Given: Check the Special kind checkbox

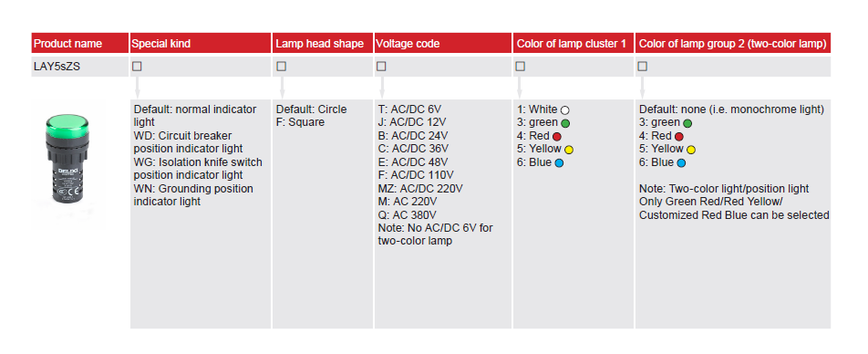Looking at the screenshot, I should click(137, 67).
